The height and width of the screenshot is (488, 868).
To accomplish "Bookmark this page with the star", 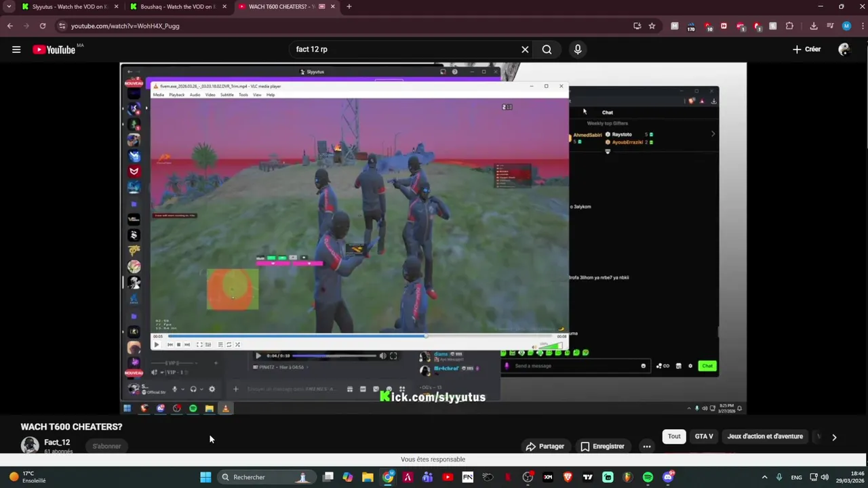I will point(652,26).
